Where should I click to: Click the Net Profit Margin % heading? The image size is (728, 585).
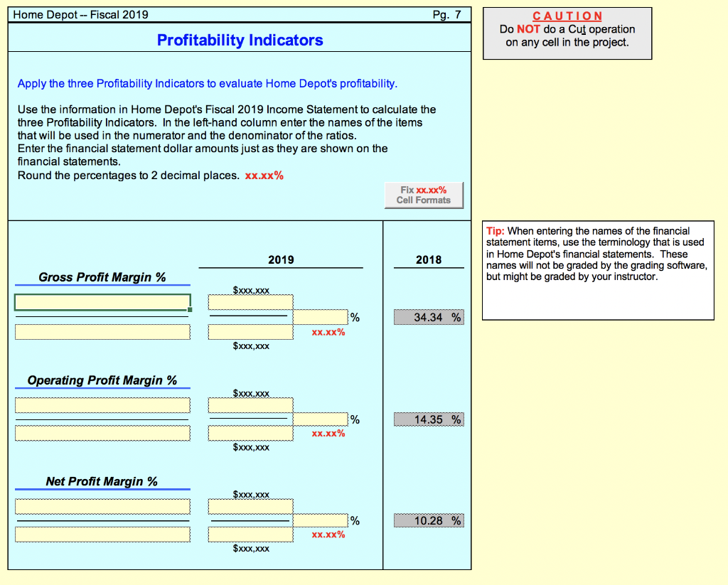click(102, 481)
